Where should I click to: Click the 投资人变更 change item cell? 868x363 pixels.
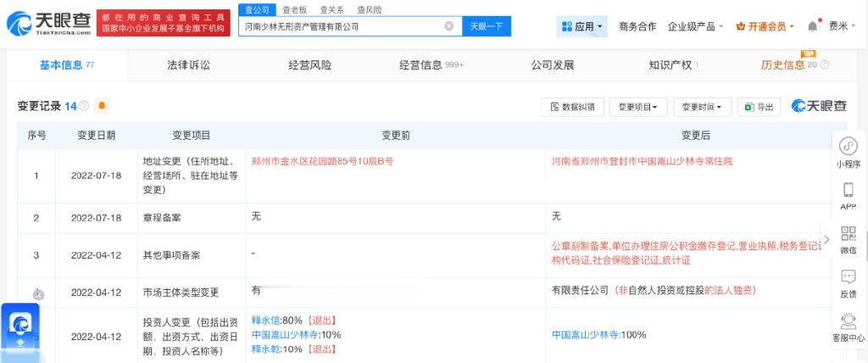[x=192, y=337]
